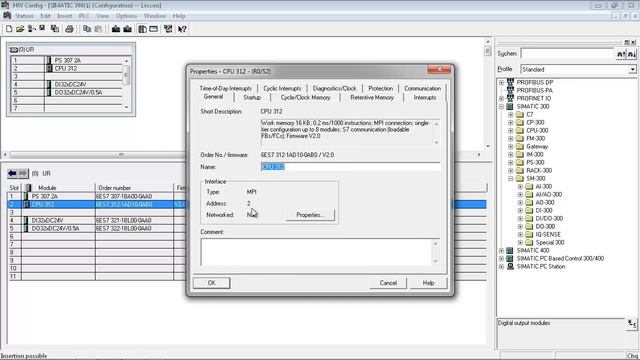This screenshot has height=360, width=640.
Task: Expand the CPU-300 folder in catalog
Action: pos(511,131)
